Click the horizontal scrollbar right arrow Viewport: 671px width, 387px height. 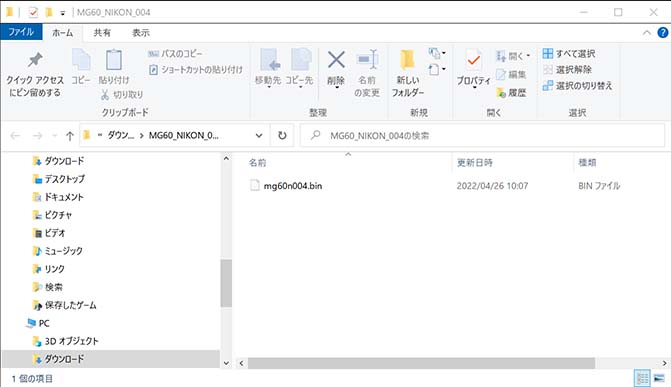click(665, 363)
